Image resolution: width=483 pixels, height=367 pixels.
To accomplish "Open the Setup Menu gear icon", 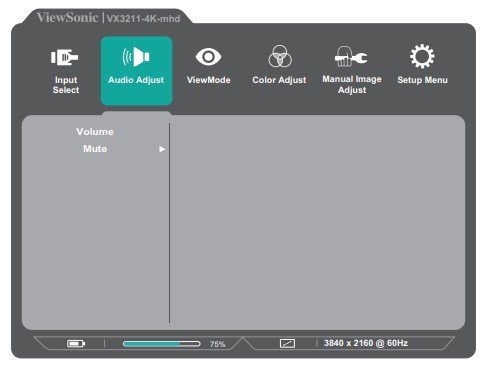I will (422, 56).
